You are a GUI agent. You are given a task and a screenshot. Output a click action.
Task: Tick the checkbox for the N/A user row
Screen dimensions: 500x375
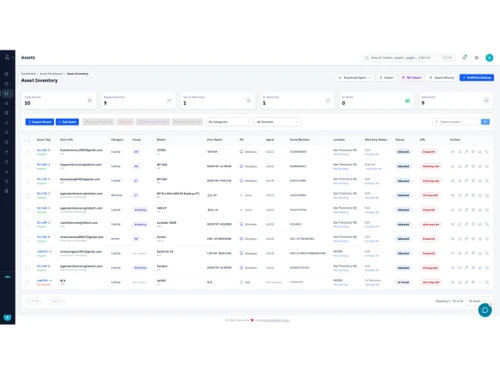click(27, 282)
